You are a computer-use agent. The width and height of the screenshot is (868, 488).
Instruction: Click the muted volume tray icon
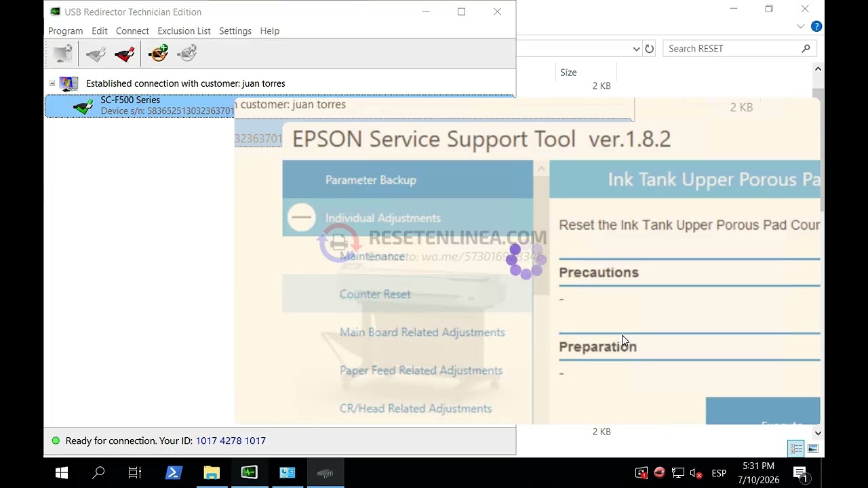pos(696,473)
